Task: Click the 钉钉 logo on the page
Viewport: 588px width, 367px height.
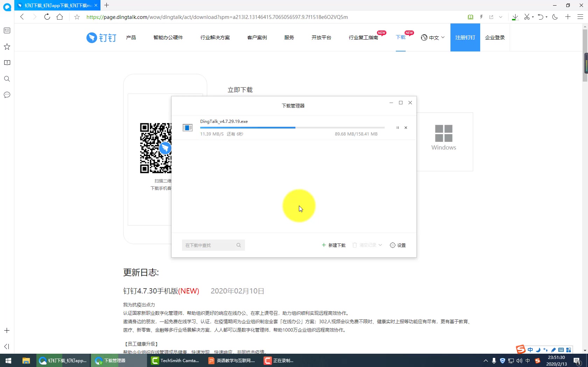Action: click(x=101, y=37)
